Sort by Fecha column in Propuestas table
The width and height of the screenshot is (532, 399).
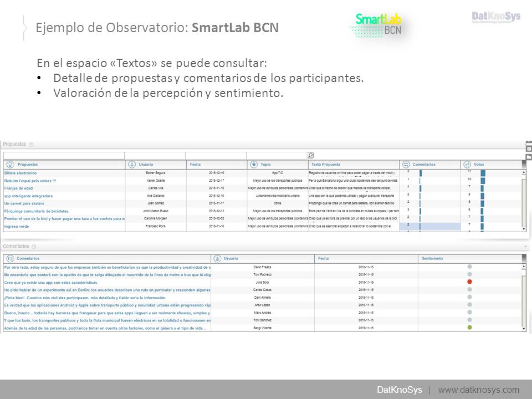coord(195,165)
